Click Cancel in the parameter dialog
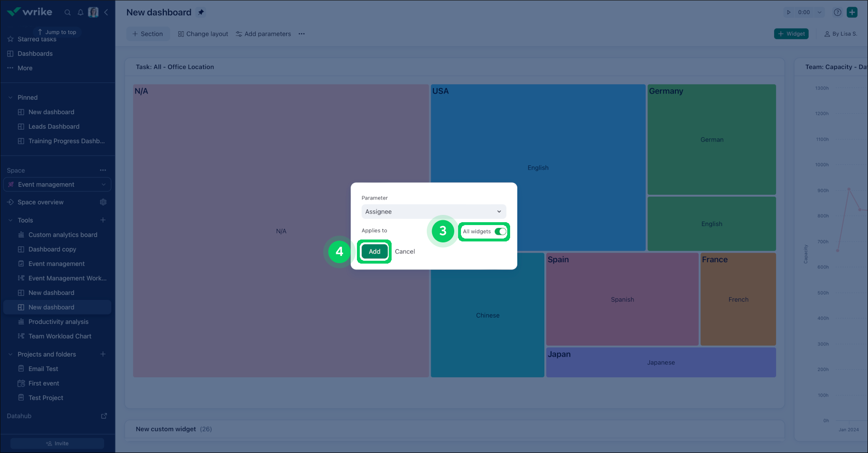The width and height of the screenshot is (868, 453). coord(405,252)
